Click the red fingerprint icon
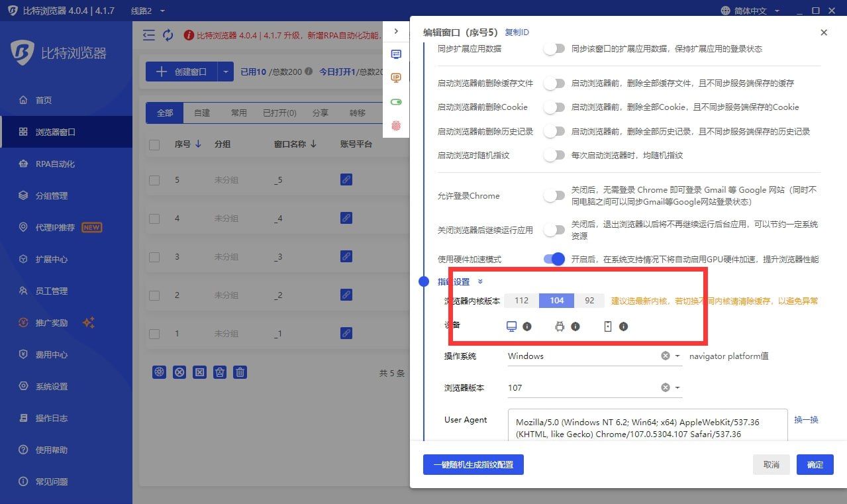This screenshot has height=504, width=847. 396,125
